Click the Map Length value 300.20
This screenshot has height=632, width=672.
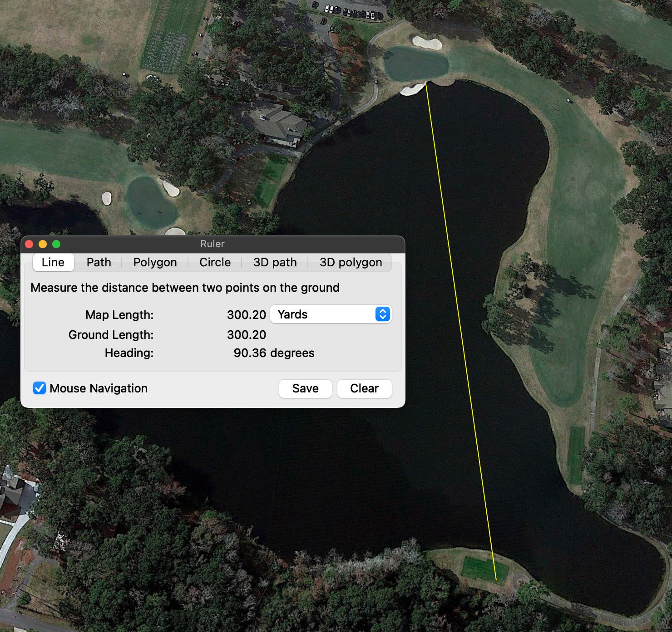pos(247,314)
